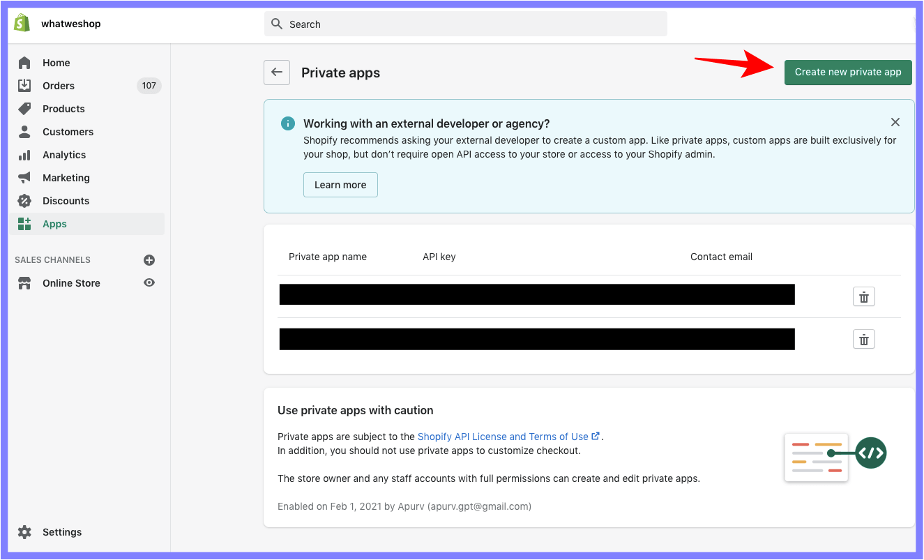924x560 pixels.
Task: Click the Settings gear icon
Action: [x=24, y=532]
